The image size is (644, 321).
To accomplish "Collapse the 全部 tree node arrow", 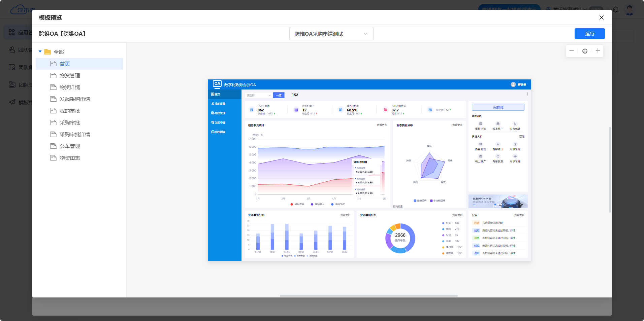I will [40, 52].
